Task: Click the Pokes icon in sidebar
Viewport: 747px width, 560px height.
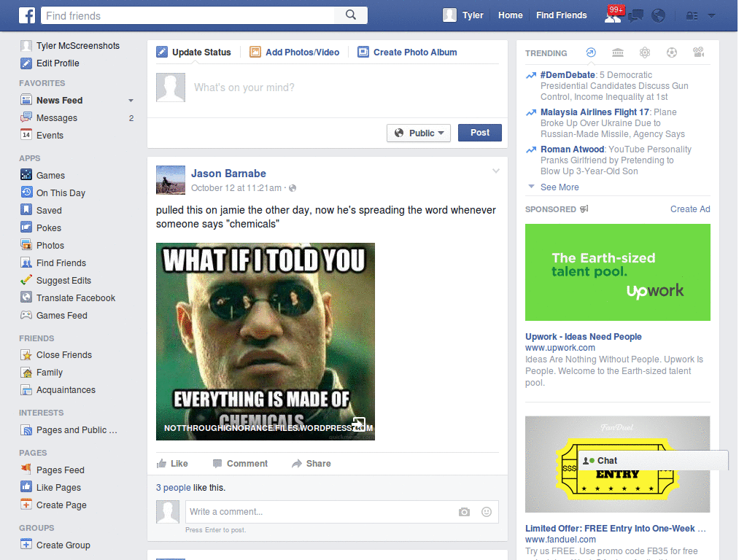Action: coord(26,227)
